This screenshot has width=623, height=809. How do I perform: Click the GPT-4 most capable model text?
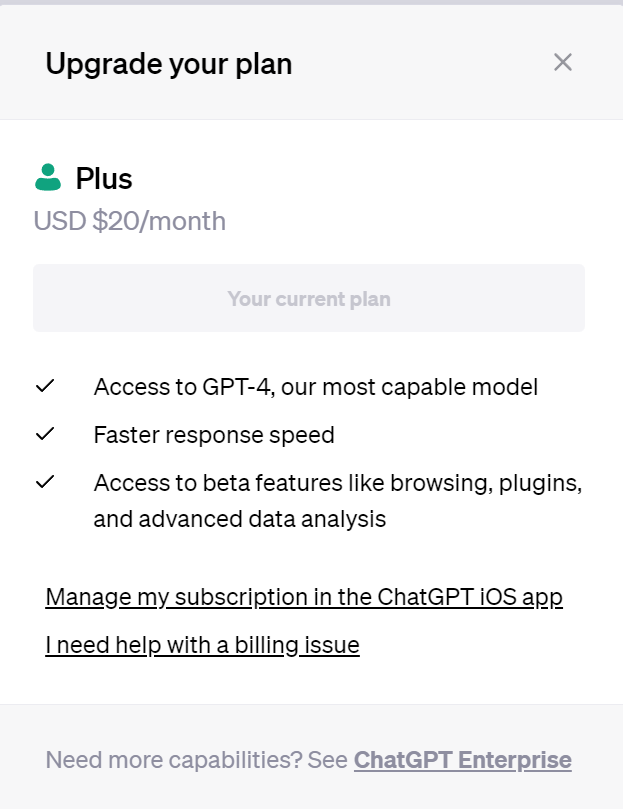(x=316, y=387)
